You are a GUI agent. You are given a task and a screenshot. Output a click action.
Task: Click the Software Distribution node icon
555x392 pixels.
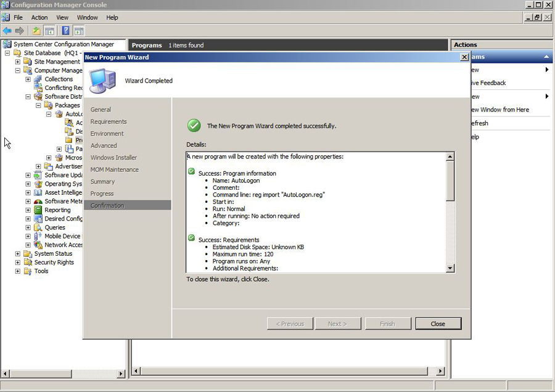pos(38,96)
